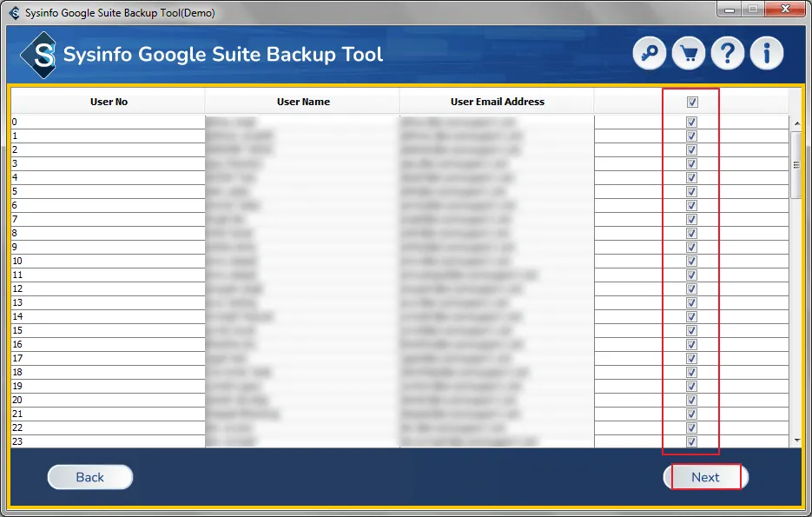Click the title bar application icon
The image size is (812, 517).
tap(14, 13)
